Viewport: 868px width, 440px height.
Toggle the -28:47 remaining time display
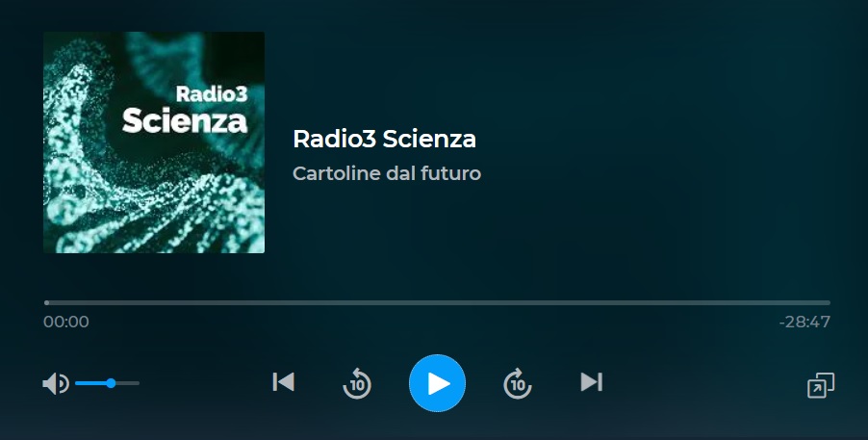[804, 322]
